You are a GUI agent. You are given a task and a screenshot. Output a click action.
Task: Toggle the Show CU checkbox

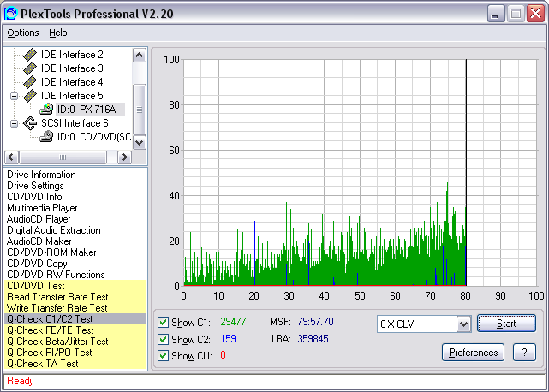[x=163, y=355]
